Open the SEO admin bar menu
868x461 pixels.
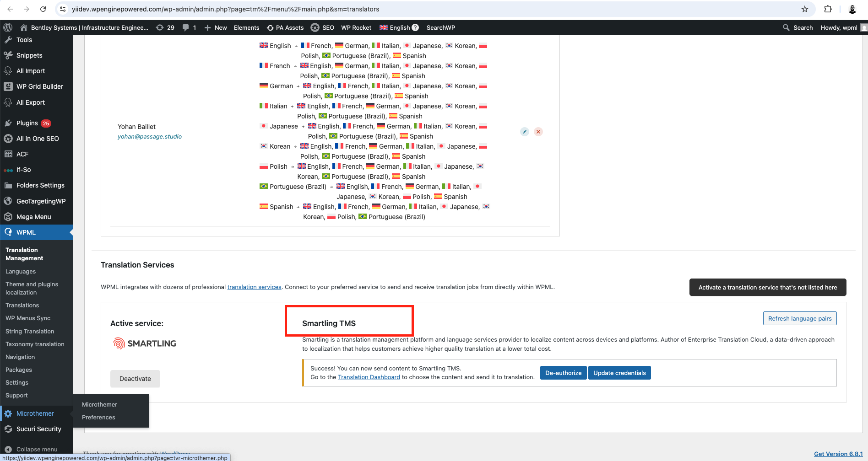coord(323,27)
